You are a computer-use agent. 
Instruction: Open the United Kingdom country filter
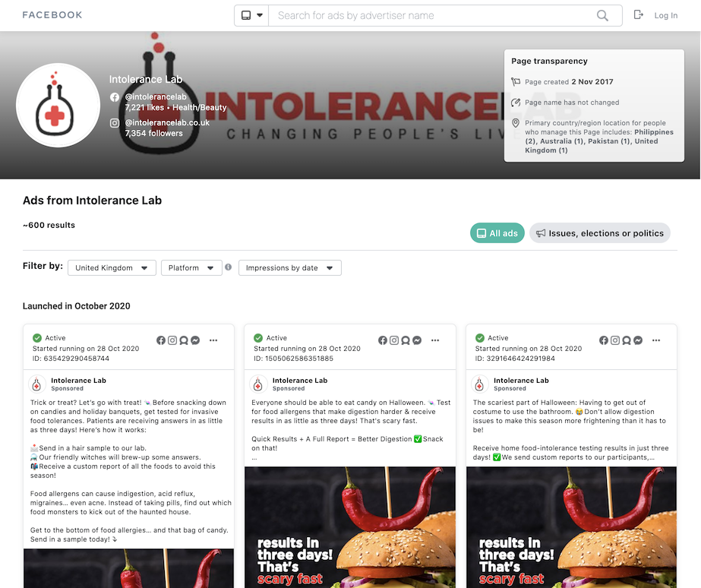tap(112, 268)
